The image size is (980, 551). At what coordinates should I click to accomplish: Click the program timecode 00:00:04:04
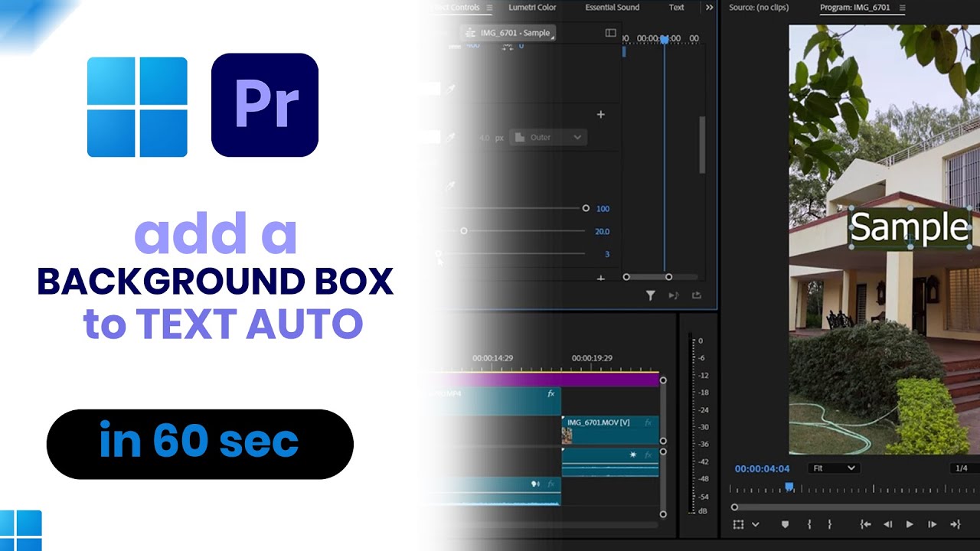click(x=762, y=468)
